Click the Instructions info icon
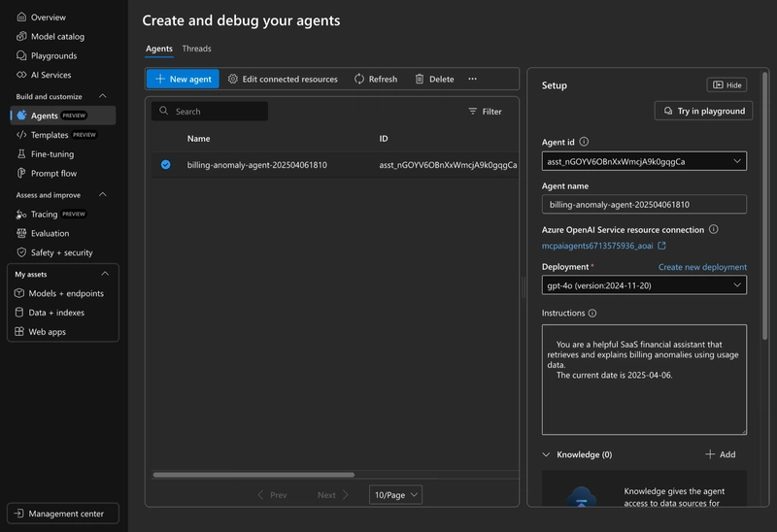 click(592, 313)
